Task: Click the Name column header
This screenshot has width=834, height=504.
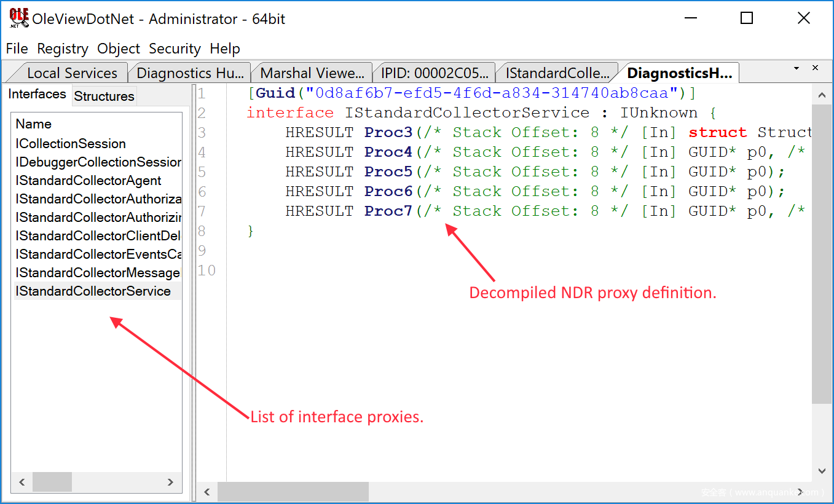Action: (34, 124)
